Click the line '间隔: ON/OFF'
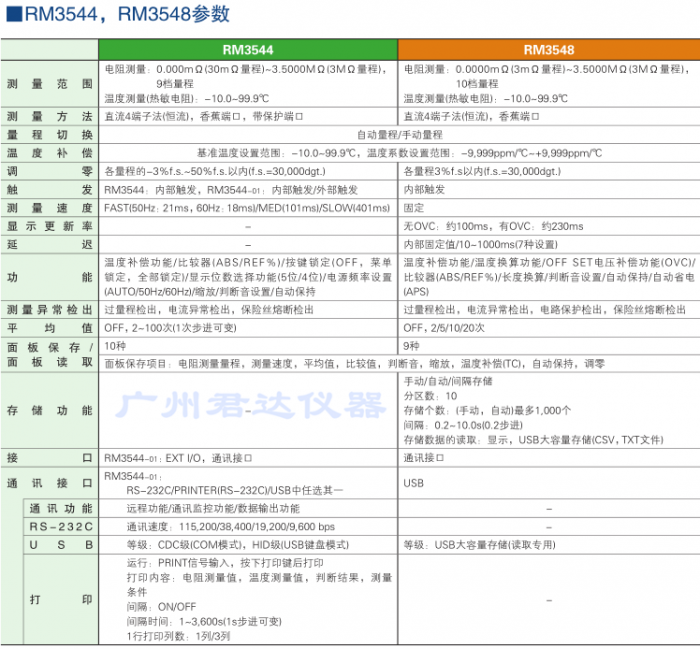The height and width of the screenshot is (649, 700). (161, 607)
